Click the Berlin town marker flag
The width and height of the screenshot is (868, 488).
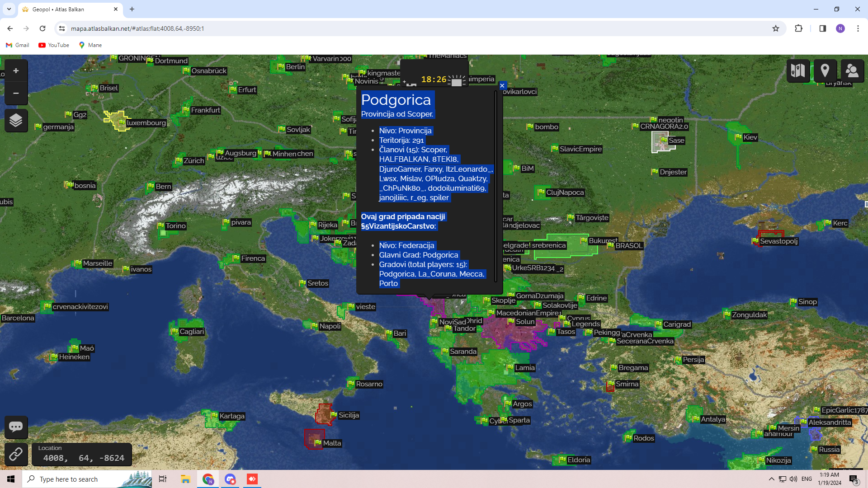click(x=281, y=67)
